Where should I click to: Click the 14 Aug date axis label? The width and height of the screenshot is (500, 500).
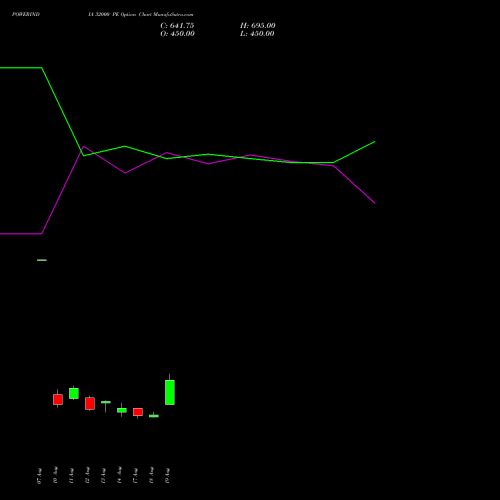point(119,475)
